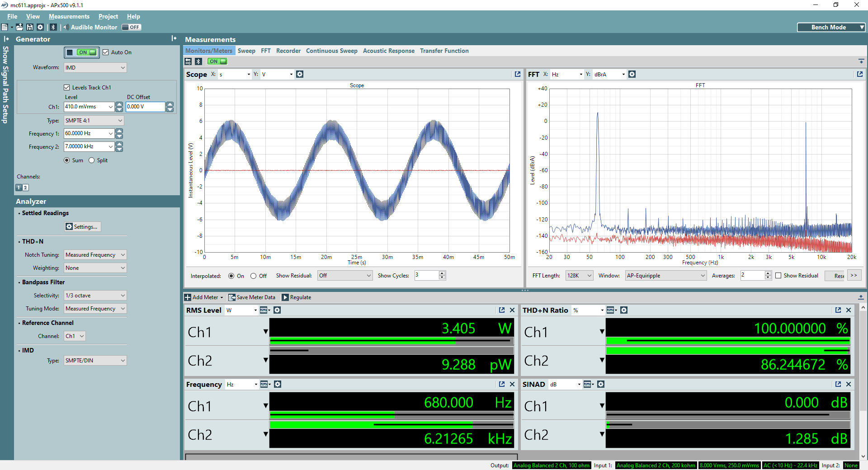
Task: Open SINAD meter settings gear
Action: click(601, 384)
